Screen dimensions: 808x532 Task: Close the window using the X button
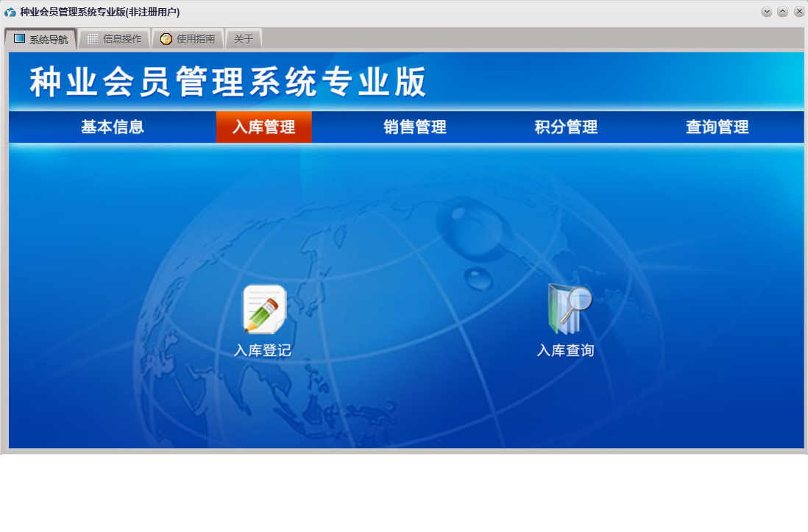click(799, 12)
